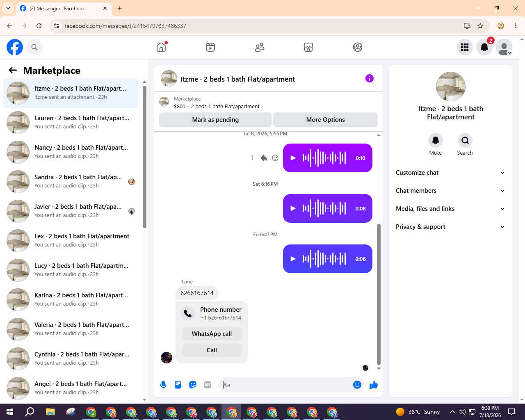Open the Lex conversation
Screen dimensions: 525x420
71,241
